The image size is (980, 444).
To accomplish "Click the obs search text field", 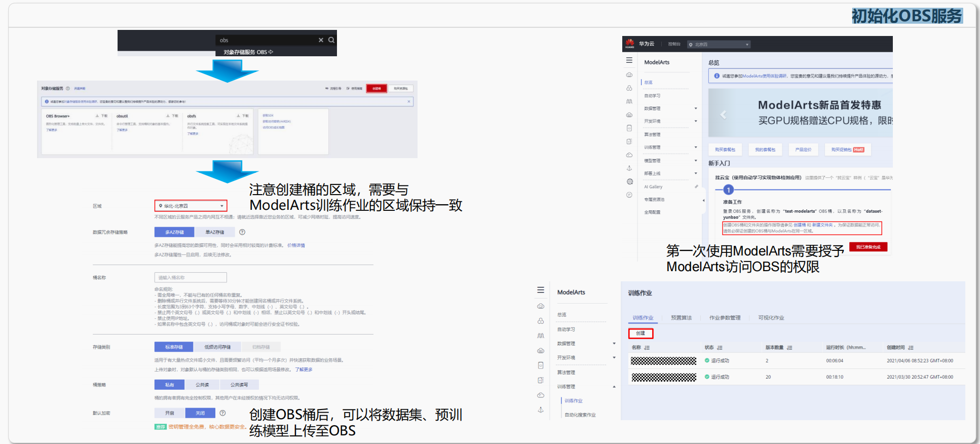I will (267, 40).
